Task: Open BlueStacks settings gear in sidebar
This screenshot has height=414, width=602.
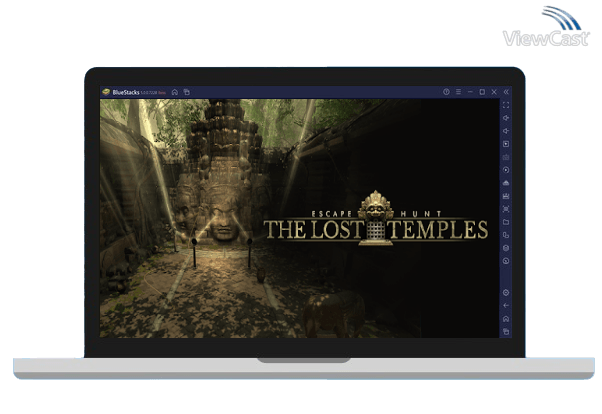Action: 506,293
